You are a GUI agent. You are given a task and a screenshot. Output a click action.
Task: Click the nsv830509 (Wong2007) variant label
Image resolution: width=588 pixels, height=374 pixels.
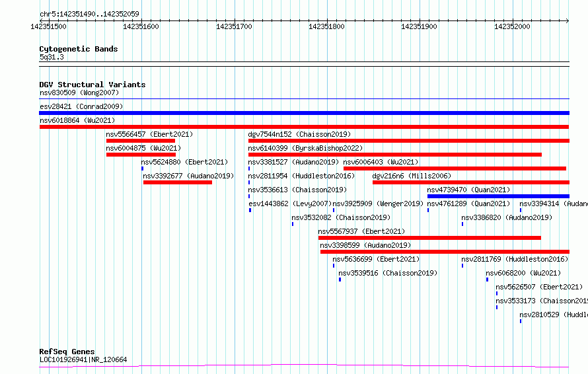79,93
